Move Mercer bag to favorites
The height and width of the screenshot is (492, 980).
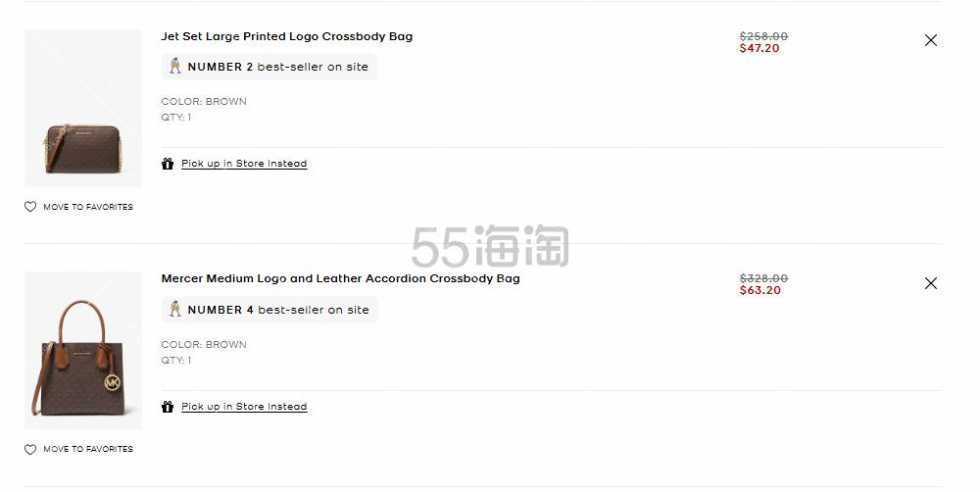[x=88, y=449]
